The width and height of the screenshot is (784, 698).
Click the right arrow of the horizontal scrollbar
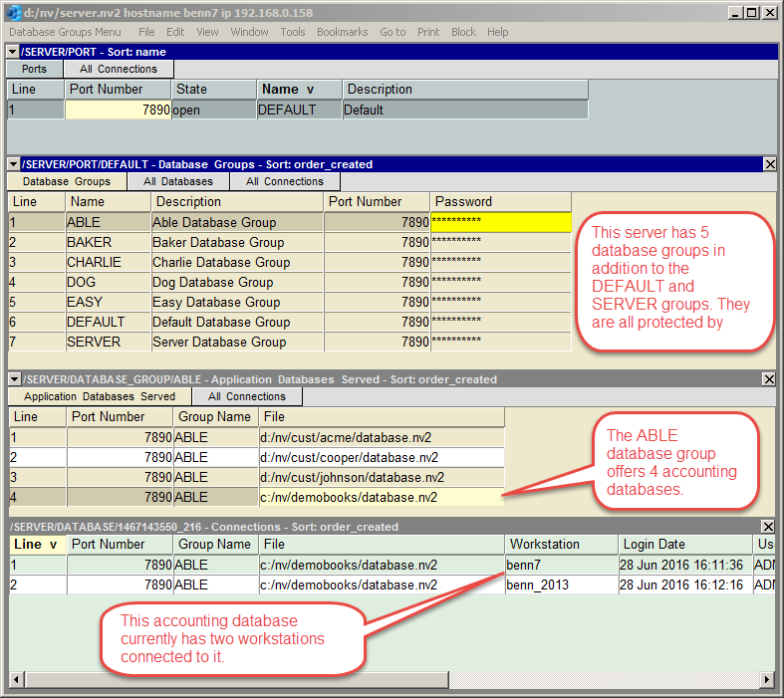click(766, 678)
